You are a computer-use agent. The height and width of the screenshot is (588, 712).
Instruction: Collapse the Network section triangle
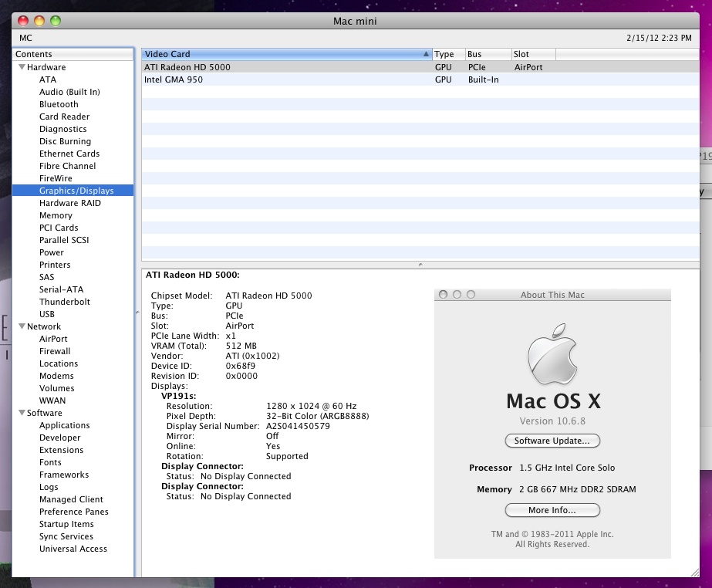[22, 326]
